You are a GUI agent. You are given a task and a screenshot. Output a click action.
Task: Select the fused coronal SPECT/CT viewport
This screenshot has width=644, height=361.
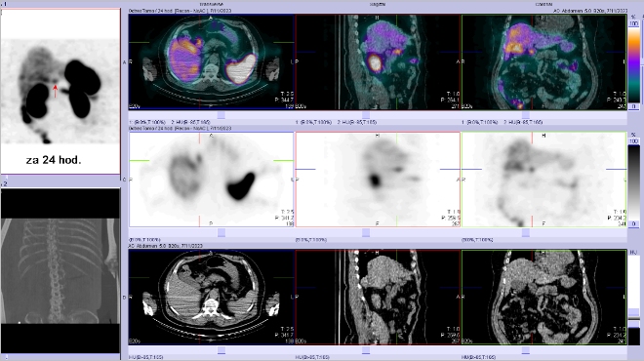click(544, 62)
